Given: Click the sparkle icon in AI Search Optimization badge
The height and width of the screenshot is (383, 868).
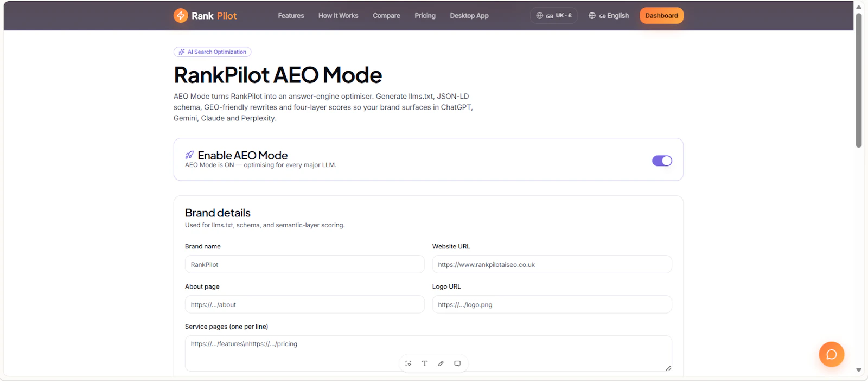Looking at the screenshot, I should [182, 52].
